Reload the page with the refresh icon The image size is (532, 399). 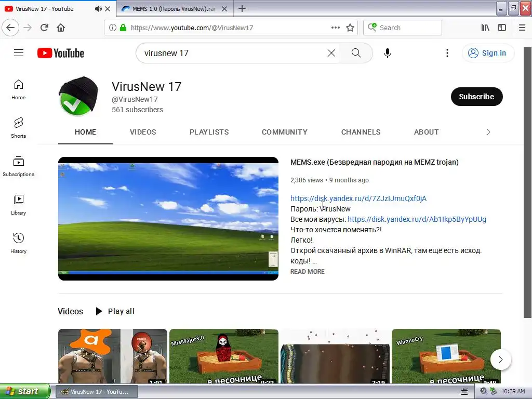click(44, 28)
